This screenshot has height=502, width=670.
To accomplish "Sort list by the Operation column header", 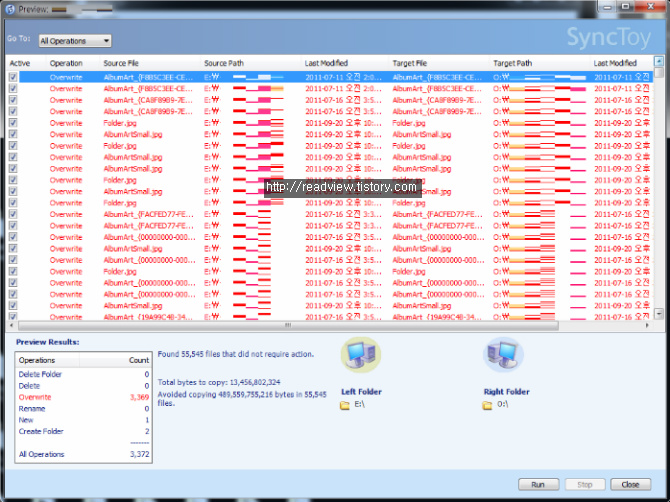I will pyautogui.click(x=66, y=63).
